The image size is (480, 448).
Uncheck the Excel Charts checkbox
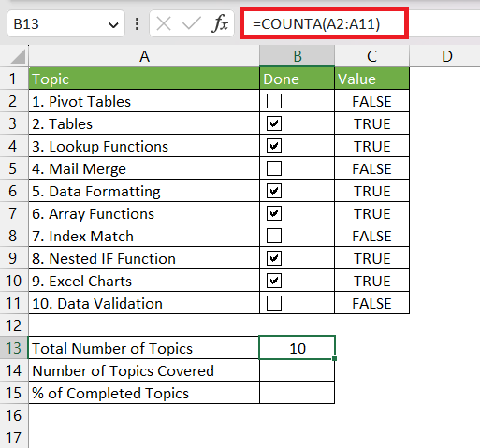click(274, 281)
